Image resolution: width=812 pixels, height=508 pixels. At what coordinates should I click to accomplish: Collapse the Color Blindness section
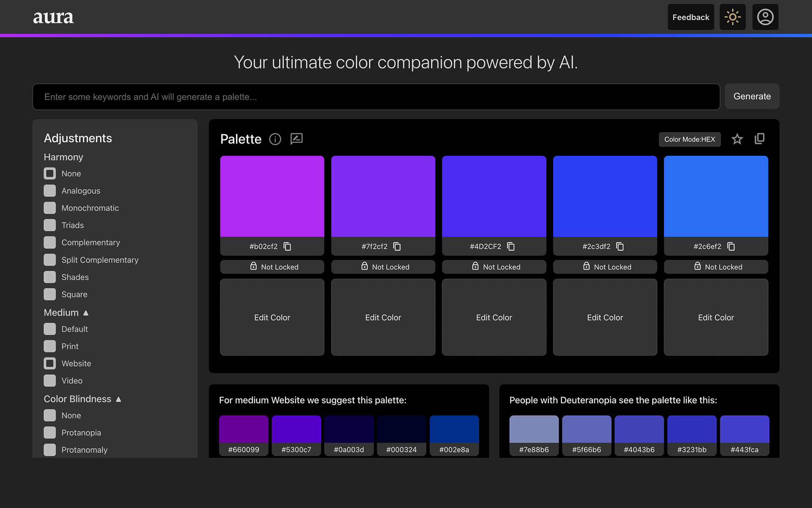pos(118,399)
